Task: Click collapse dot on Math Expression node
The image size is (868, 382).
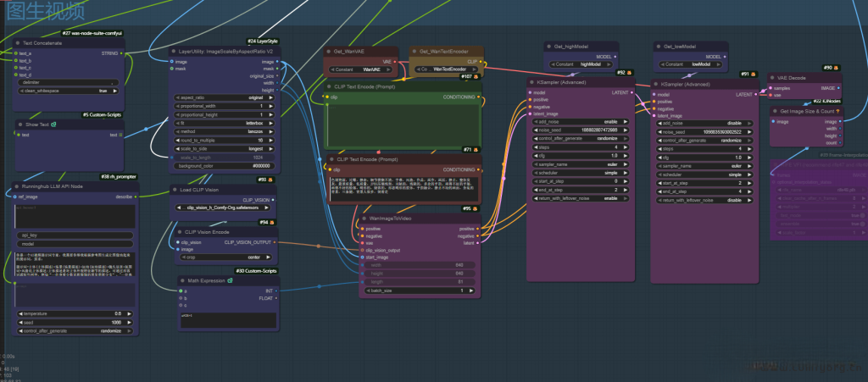Action: 184,280
